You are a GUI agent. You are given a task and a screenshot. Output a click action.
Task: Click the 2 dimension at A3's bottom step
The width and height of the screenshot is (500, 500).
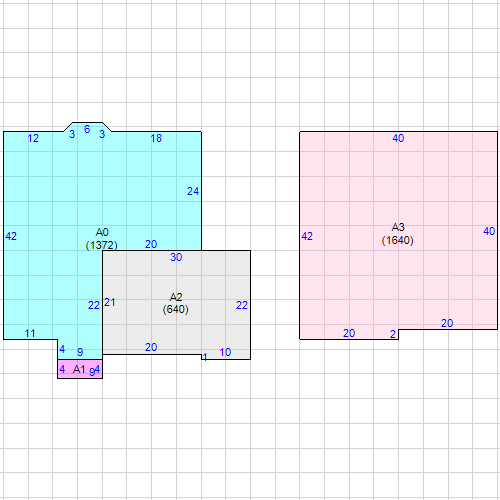(x=393, y=334)
